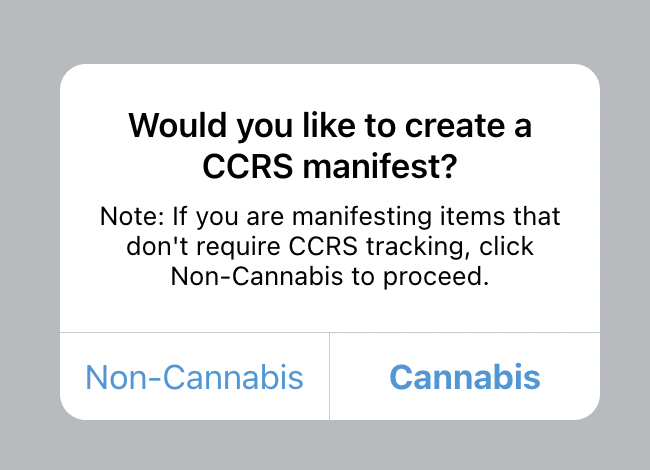Screen dimensions: 650x470
Task: Click the Non-Cannabis button
Action: coord(194,377)
